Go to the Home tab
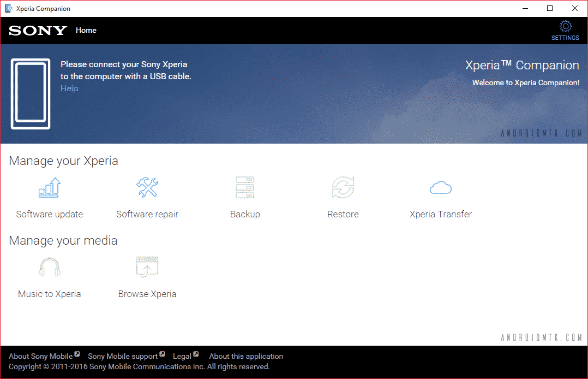 86,31
